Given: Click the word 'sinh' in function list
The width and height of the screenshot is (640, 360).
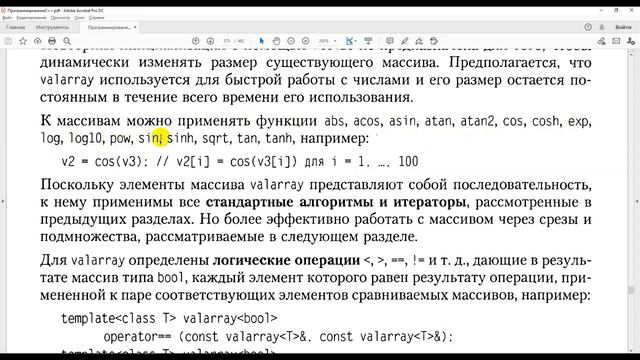Looking at the screenshot, I should pos(180,138).
